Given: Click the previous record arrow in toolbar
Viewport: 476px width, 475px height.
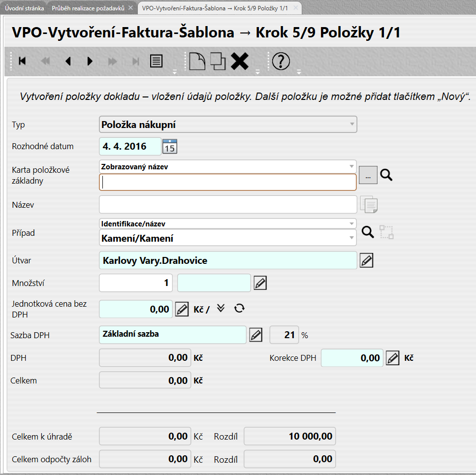Looking at the screenshot, I should click(x=68, y=61).
